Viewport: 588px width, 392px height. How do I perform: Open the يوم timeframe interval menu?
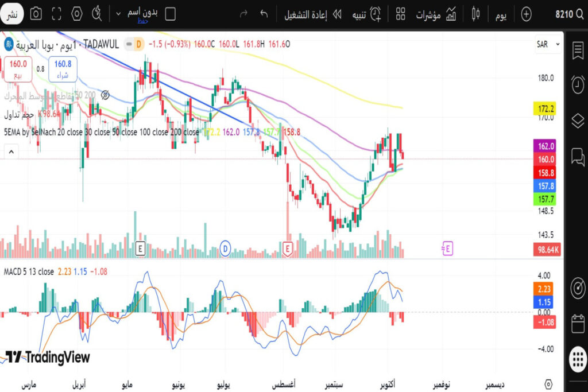point(500,14)
